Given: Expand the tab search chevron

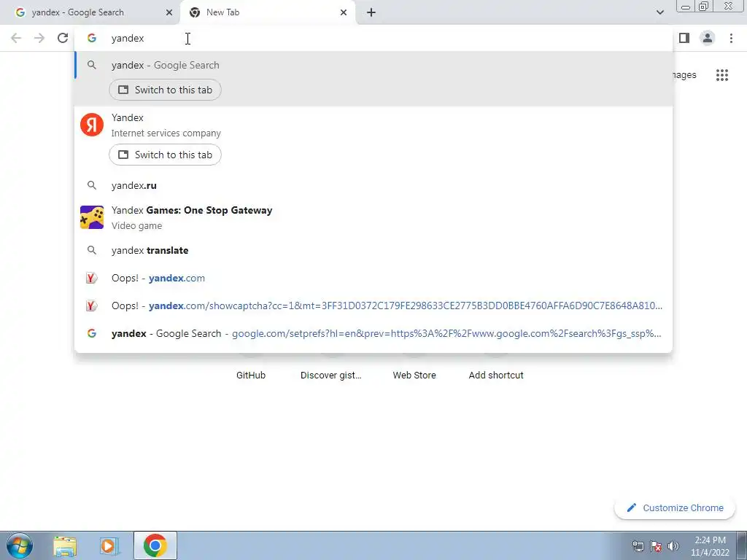Looking at the screenshot, I should click(659, 12).
